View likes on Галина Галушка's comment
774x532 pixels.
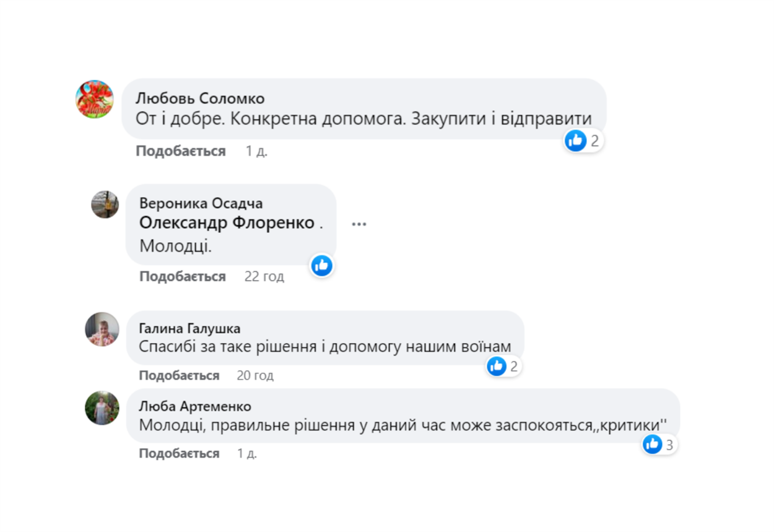click(x=503, y=366)
